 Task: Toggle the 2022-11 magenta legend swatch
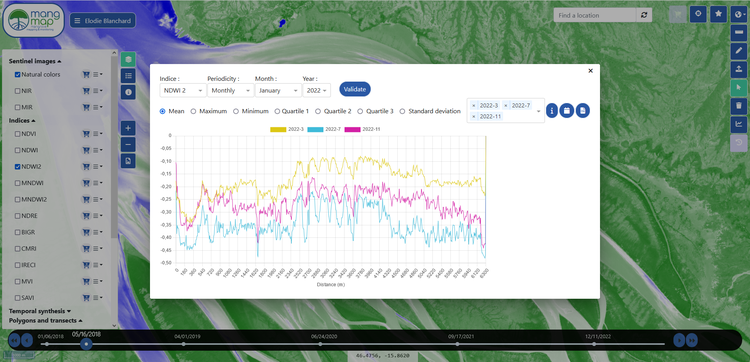353,129
